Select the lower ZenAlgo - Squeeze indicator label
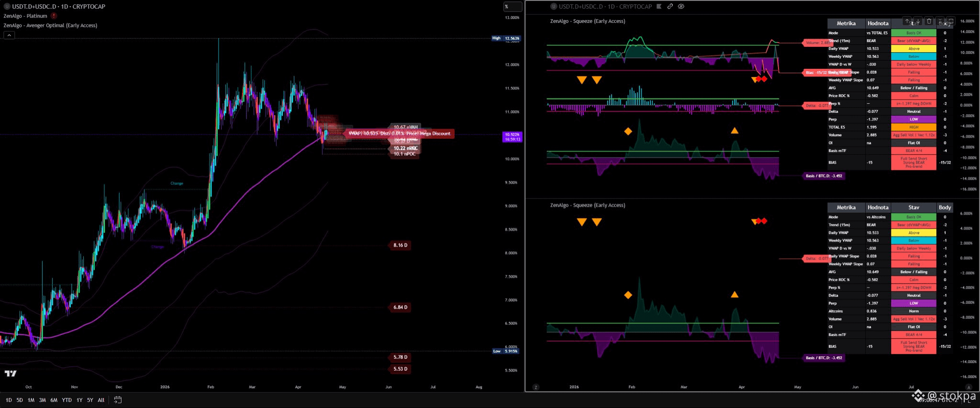The width and height of the screenshot is (980, 408). 588,205
